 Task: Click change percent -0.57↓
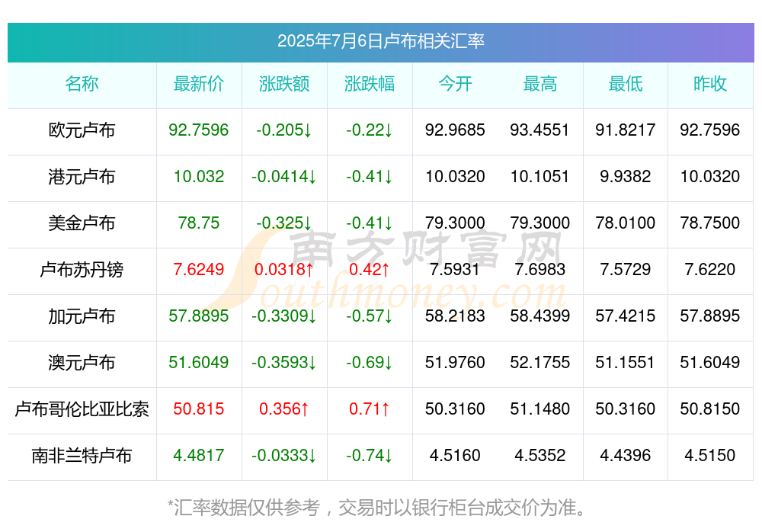[x=370, y=316]
